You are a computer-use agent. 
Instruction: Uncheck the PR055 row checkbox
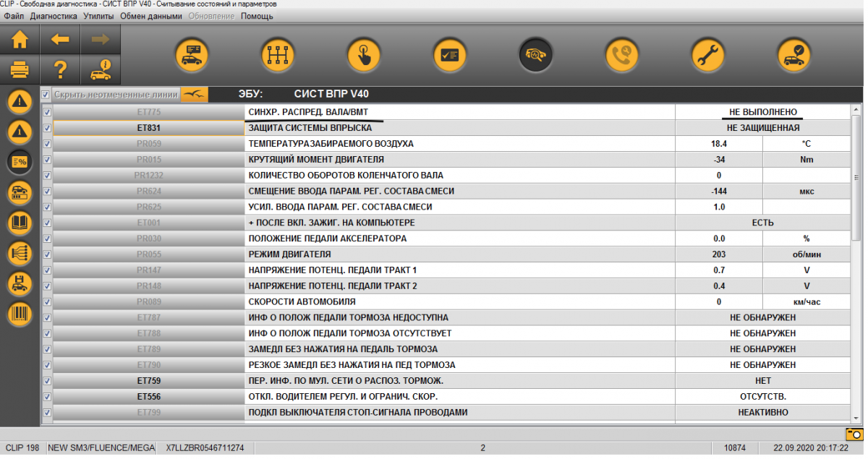[47, 254]
